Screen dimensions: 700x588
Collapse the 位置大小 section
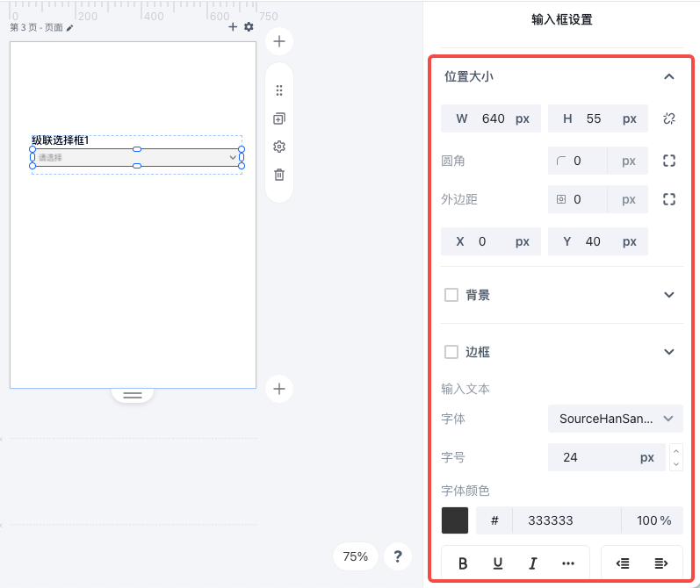tap(668, 76)
